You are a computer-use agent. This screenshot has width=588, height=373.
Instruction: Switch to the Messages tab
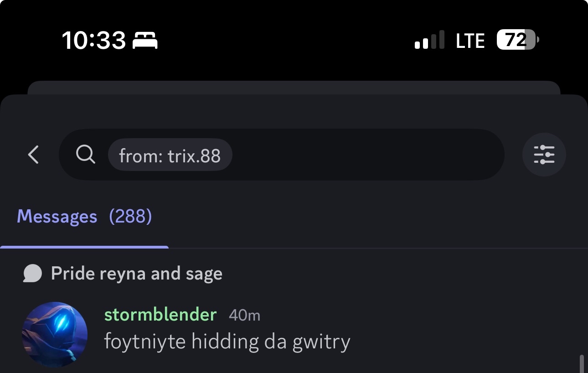57,217
